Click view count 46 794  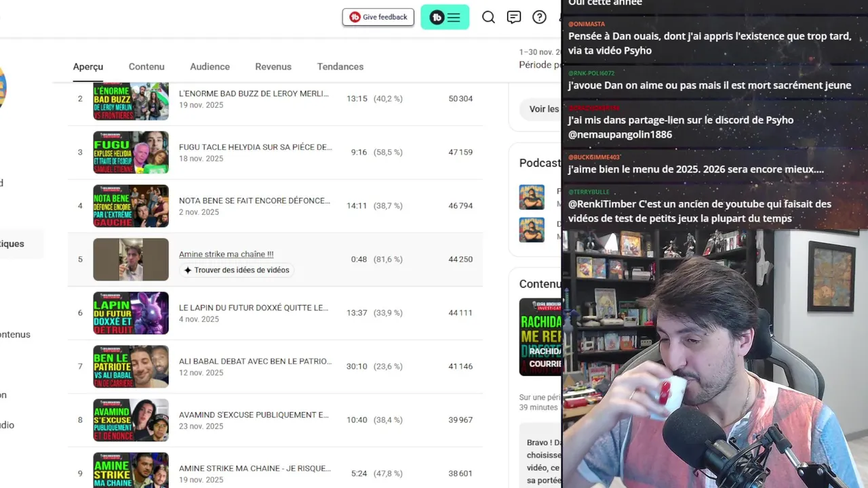pyautogui.click(x=460, y=206)
